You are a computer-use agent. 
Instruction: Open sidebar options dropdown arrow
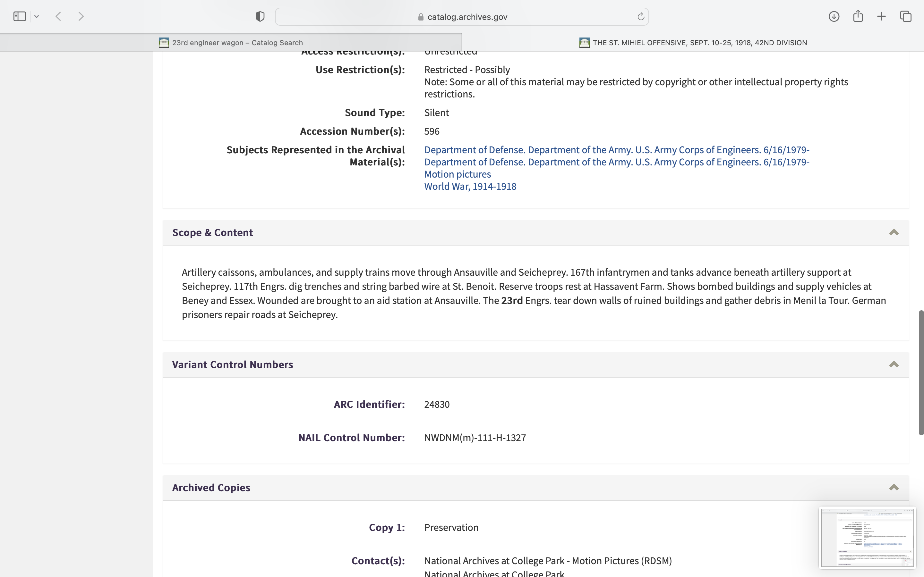tap(37, 16)
